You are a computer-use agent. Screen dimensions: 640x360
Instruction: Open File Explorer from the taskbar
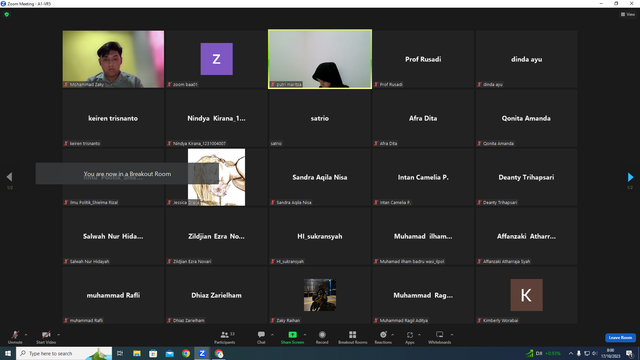click(136, 353)
